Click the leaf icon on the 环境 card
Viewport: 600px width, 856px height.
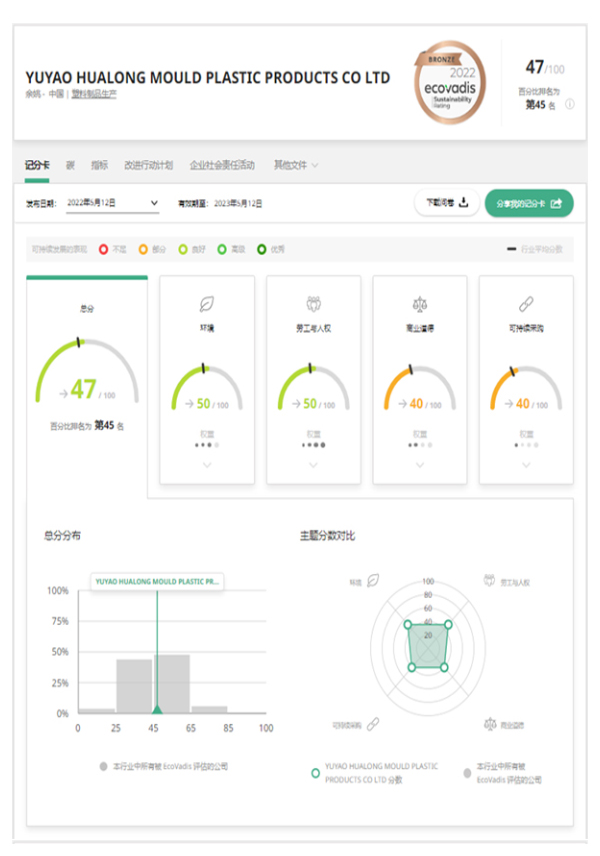point(206,304)
